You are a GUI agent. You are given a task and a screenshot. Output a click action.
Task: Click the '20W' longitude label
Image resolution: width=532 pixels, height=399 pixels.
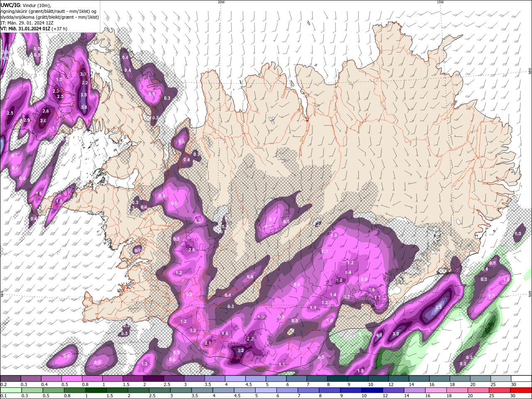[x=221, y=2]
